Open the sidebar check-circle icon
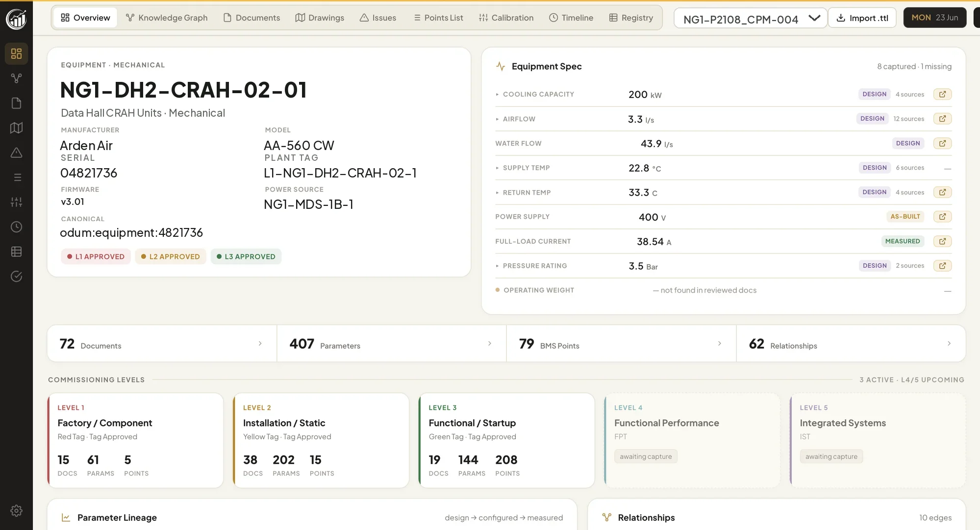980x530 pixels. (x=16, y=277)
